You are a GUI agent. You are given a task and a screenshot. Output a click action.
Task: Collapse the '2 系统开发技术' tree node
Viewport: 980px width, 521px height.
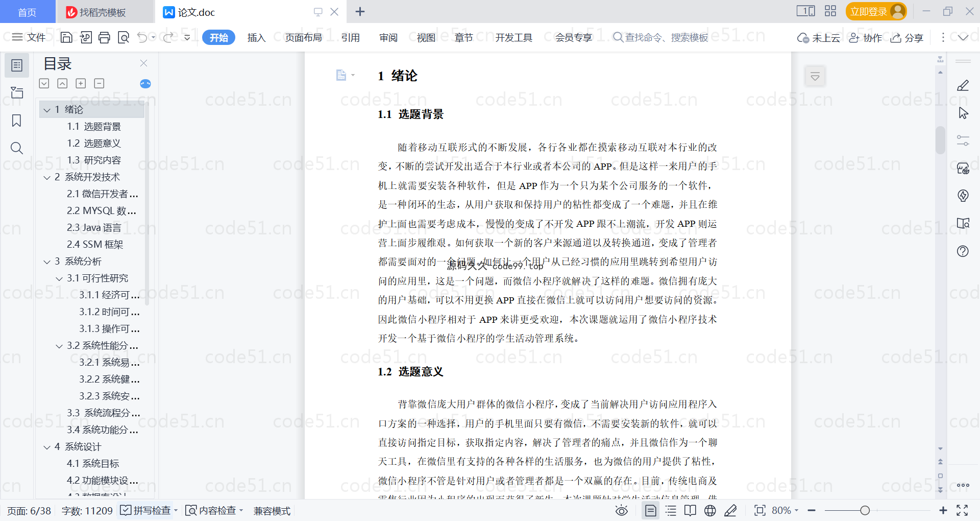click(x=47, y=177)
